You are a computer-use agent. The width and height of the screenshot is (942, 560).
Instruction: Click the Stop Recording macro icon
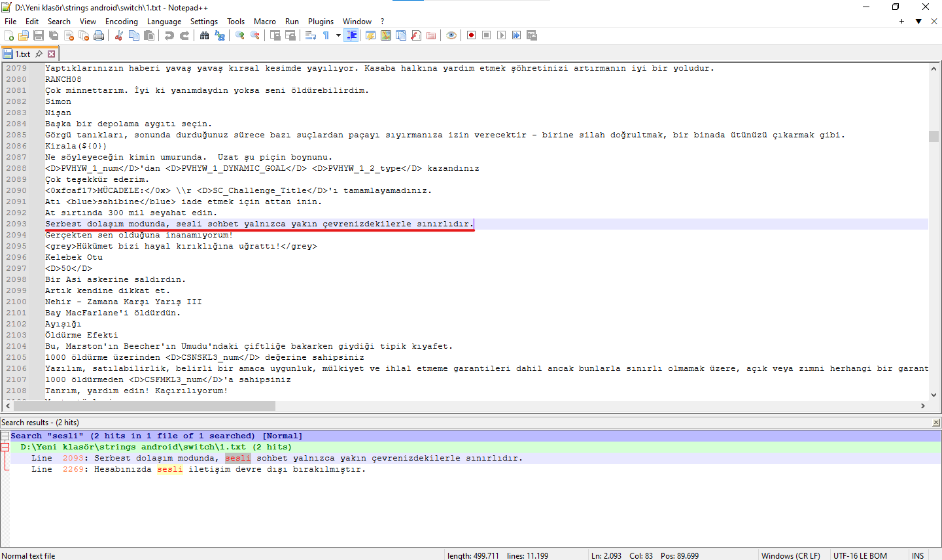486,35
